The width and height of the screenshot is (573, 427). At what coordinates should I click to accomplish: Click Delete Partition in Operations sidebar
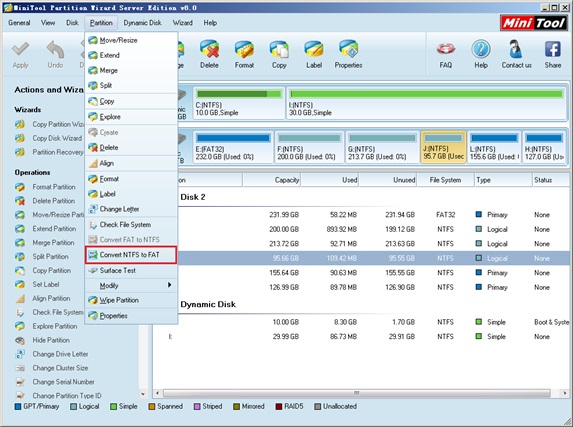(54, 201)
